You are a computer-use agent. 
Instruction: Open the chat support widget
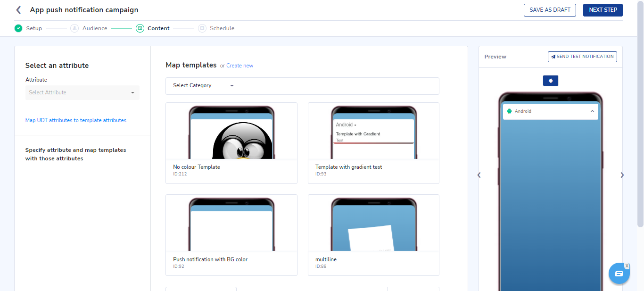coord(619,274)
